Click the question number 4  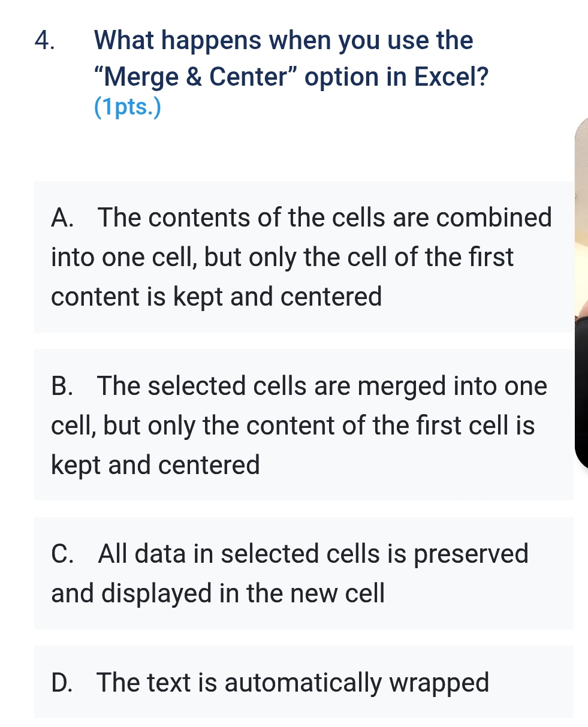pos(45,40)
